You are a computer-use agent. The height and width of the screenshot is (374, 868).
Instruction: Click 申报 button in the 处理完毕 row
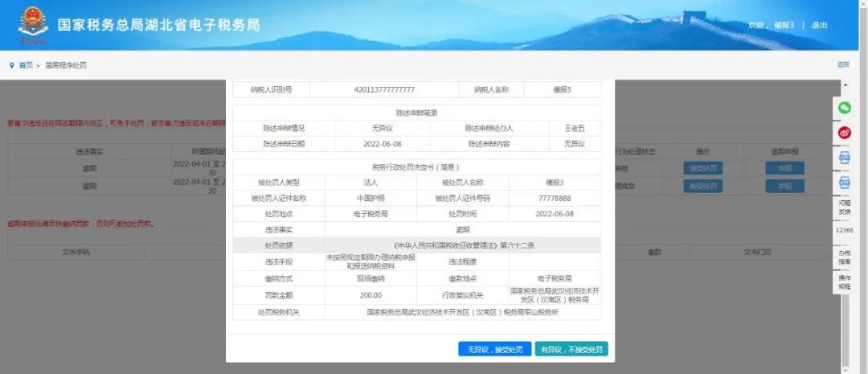784,186
